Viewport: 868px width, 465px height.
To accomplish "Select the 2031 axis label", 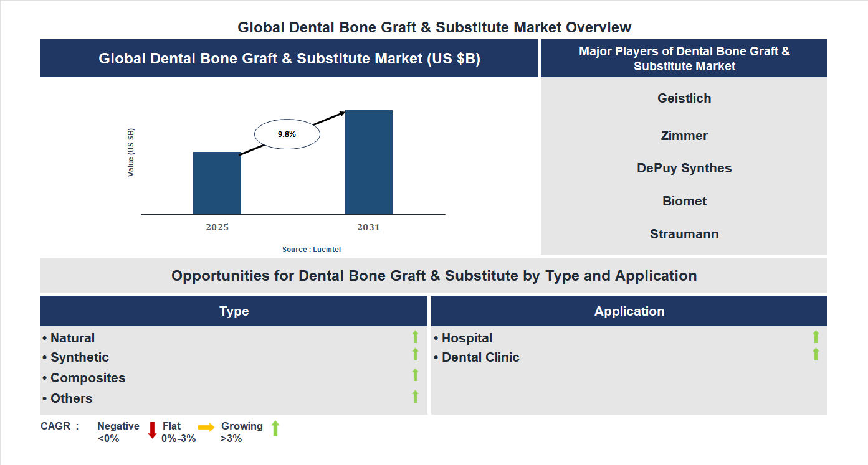I will point(368,227).
